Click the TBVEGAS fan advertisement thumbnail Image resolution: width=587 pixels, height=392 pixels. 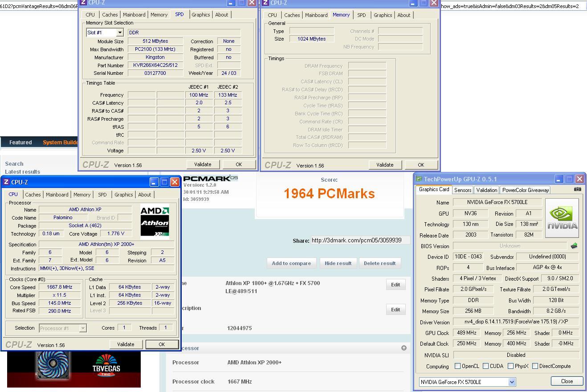coord(74,369)
